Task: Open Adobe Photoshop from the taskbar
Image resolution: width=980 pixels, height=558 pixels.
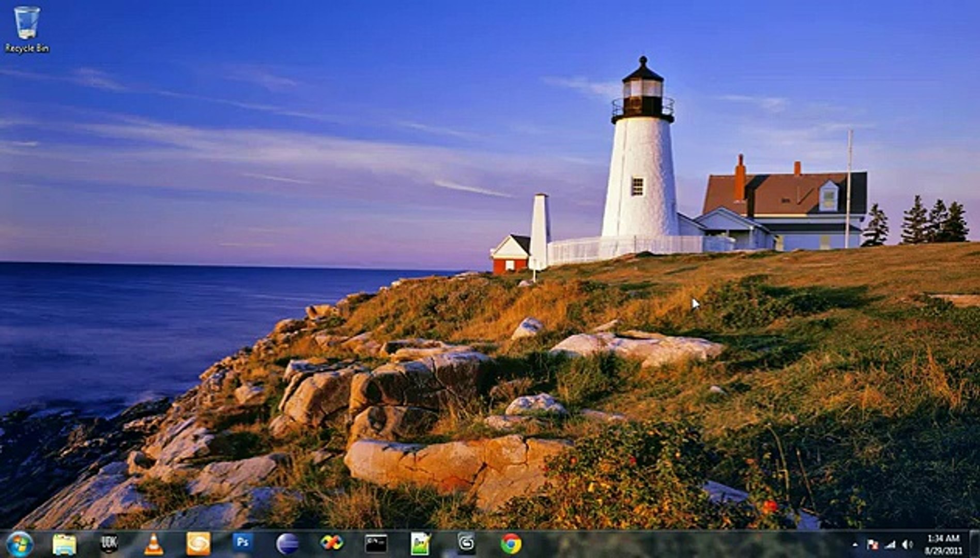Action: [242, 543]
